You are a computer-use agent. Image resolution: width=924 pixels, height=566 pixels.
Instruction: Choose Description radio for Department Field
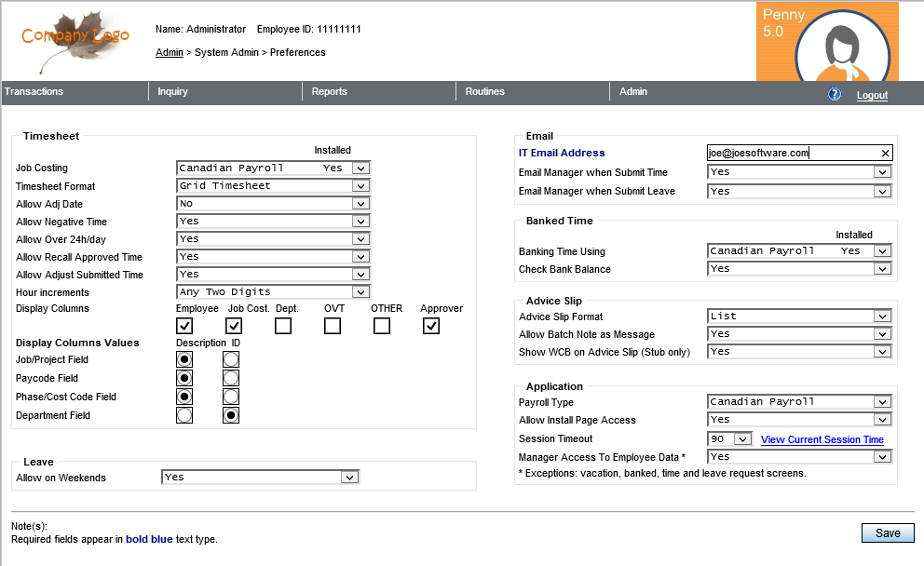click(184, 415)
